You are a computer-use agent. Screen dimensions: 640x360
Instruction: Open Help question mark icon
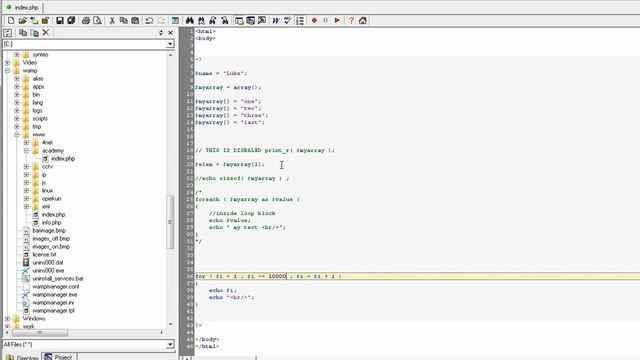coord(351,20)
